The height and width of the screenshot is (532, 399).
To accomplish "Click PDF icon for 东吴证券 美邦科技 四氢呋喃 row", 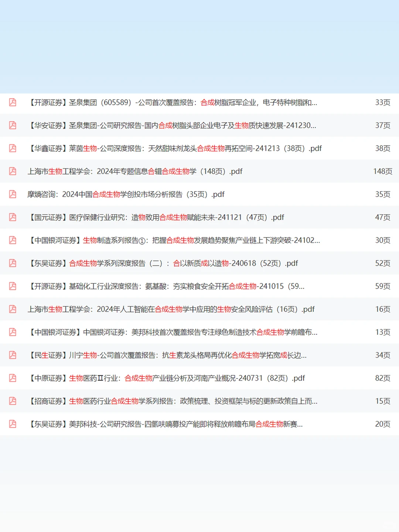I will click(13, 424).
